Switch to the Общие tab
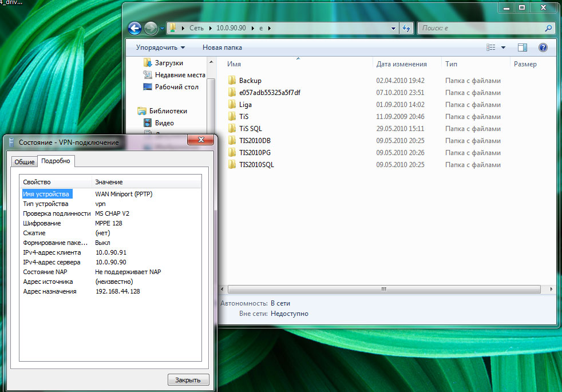 tap(25, 162)
